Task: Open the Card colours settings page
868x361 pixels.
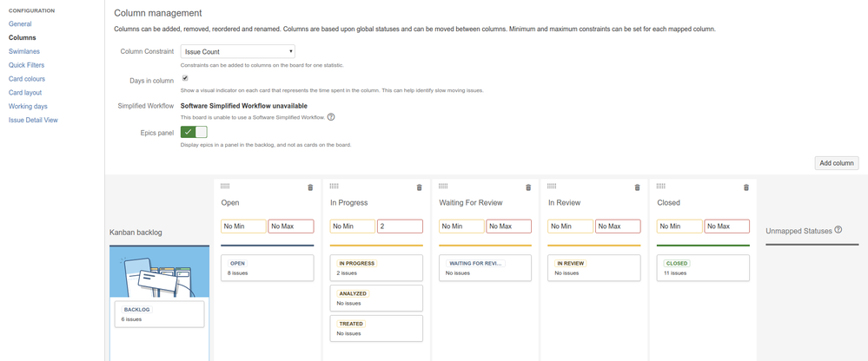Action: (x=27, y=79)
